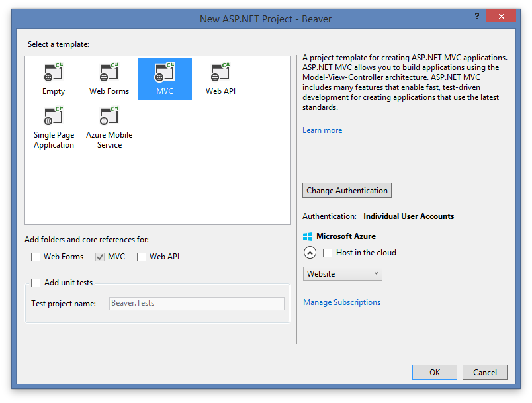
Task: Click the Microsoft Azure Windows logo
Action: point(308,236)
